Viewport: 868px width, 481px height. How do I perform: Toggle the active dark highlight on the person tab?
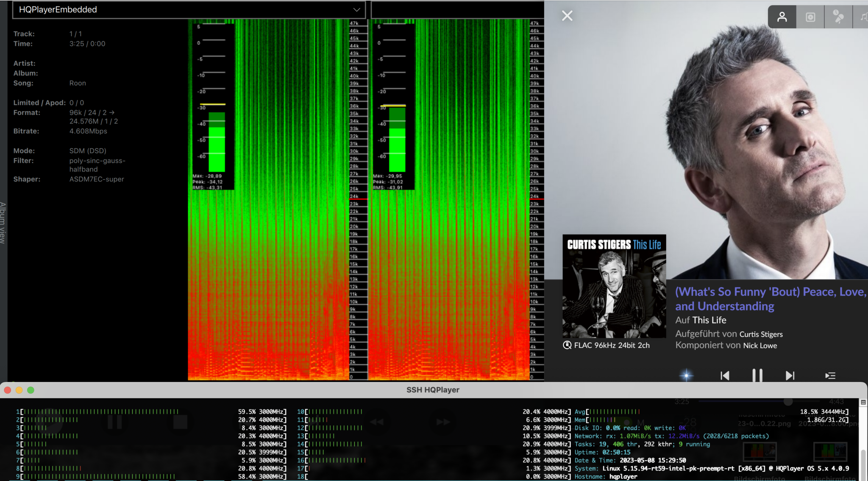pyautogui.click(x=782, y=17)
